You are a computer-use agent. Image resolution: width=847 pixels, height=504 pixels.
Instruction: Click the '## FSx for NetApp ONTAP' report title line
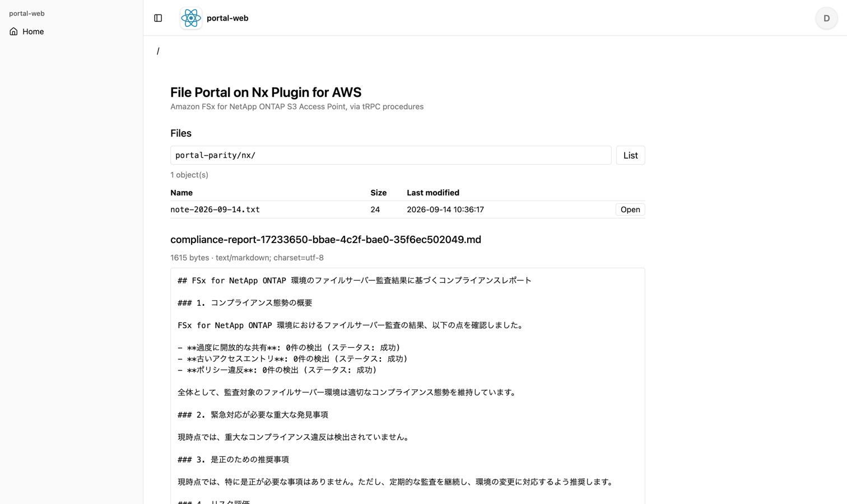coord(355,281)
